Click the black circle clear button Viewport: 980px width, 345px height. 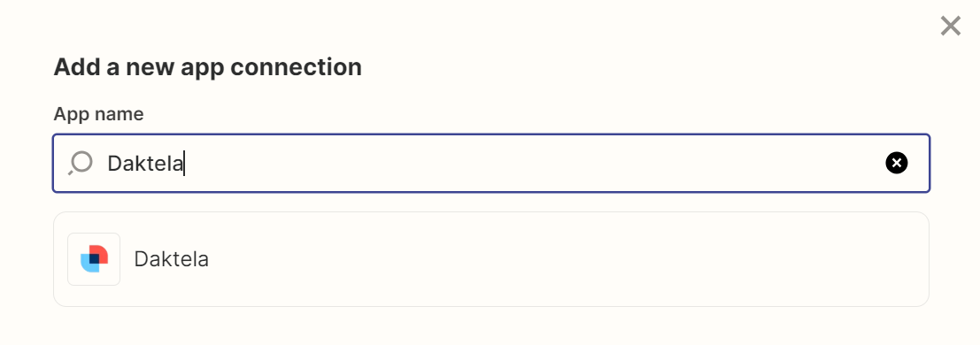point(896,163)
